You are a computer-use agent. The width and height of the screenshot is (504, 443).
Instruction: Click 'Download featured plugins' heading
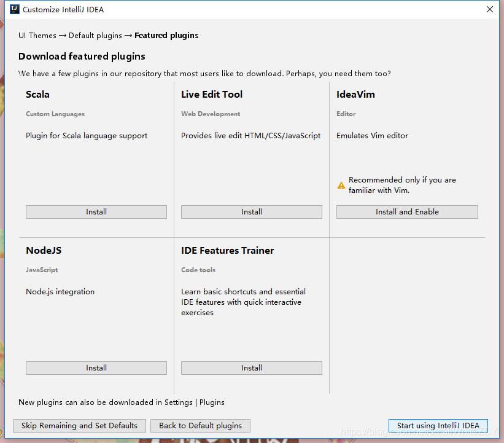coord(82,57)
